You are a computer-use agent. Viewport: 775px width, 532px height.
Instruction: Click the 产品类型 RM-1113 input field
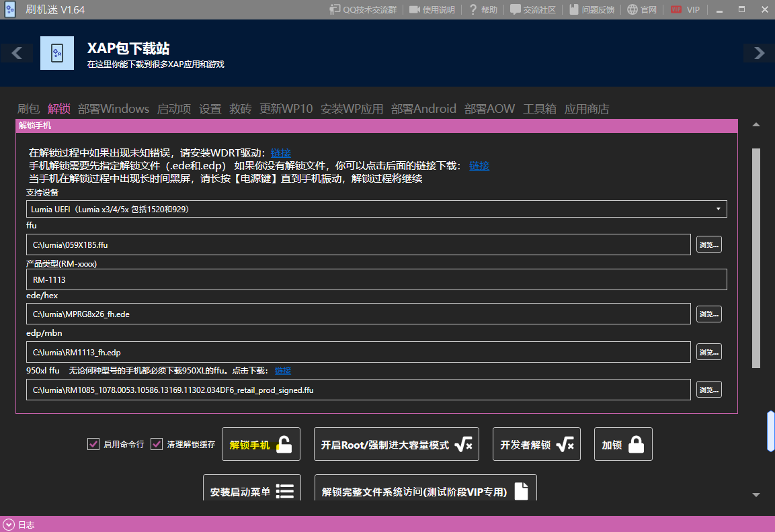pyautogui.click(x=376, y=279)
